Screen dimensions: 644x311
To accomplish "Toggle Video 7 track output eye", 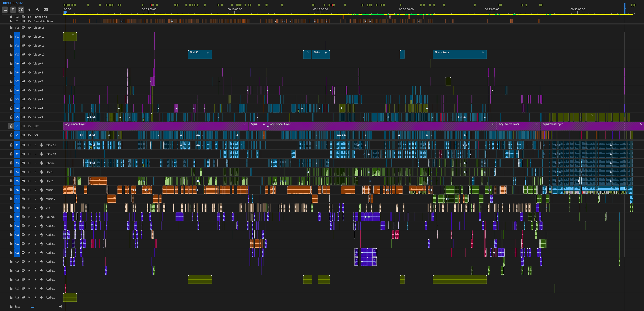I will click(29, 81).
